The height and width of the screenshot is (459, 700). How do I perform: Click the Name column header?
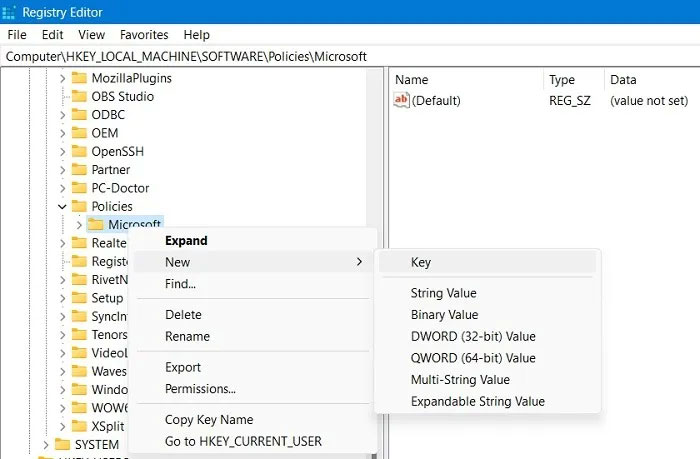point(412,80)
